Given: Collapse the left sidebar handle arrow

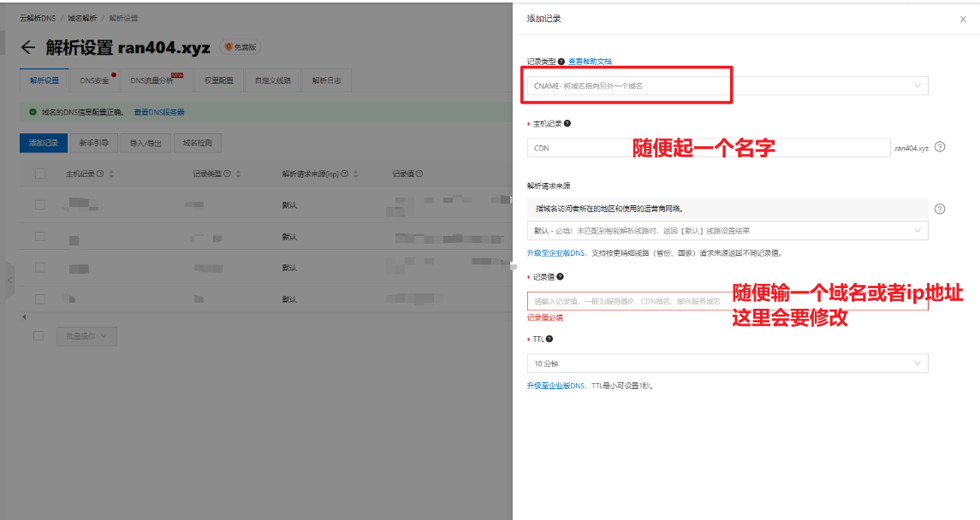Looking at the screenshot, I should 9,280.
